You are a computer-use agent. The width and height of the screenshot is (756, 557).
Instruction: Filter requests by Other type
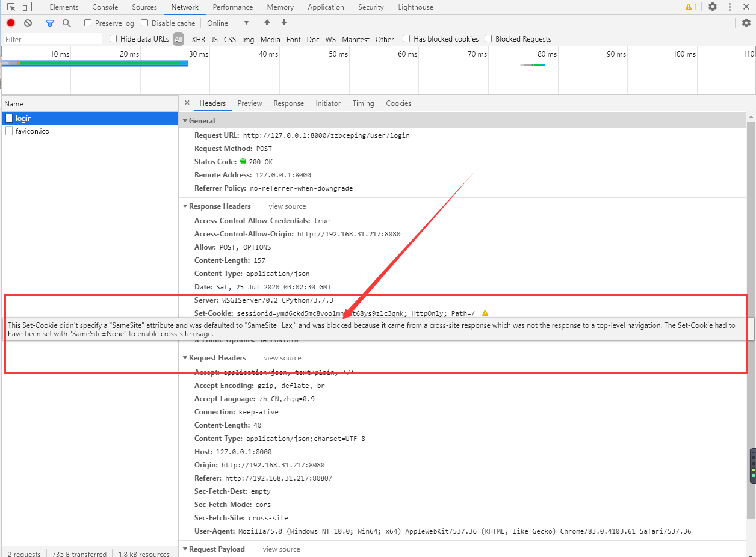(385, 39)
